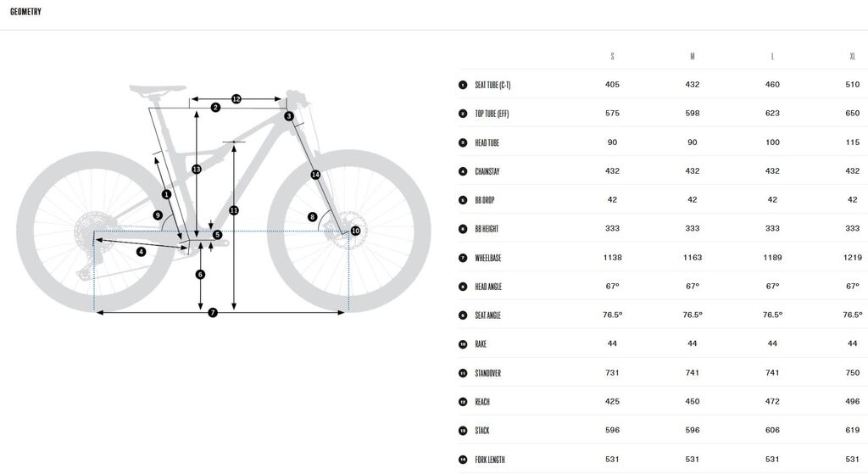Select the S size column header
868x474 pixels.
612,57
